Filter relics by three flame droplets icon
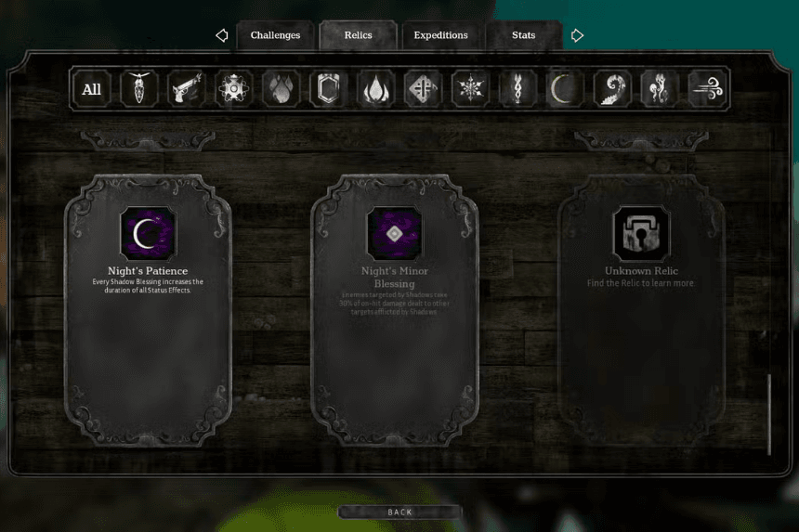The image size is (799, 532). point(281,89)
